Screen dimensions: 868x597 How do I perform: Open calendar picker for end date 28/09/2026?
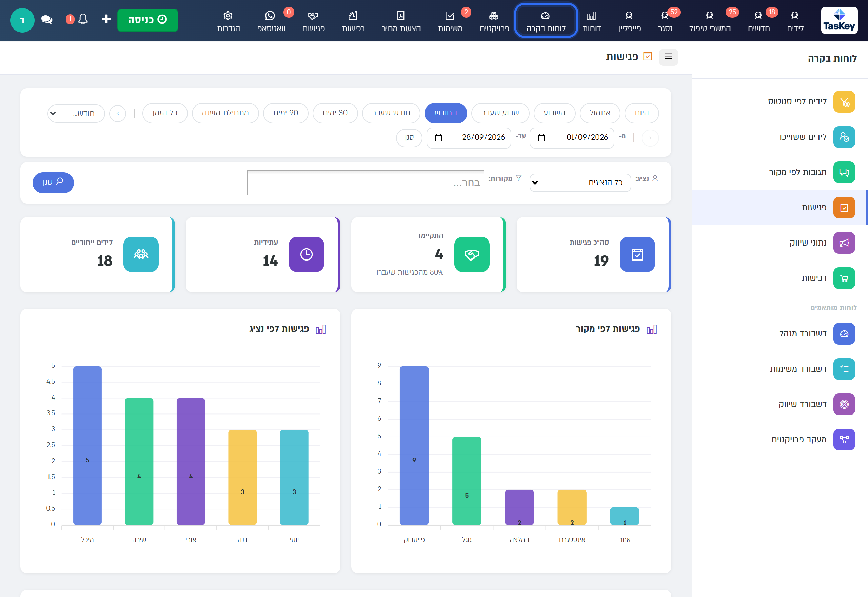(438, 138)
